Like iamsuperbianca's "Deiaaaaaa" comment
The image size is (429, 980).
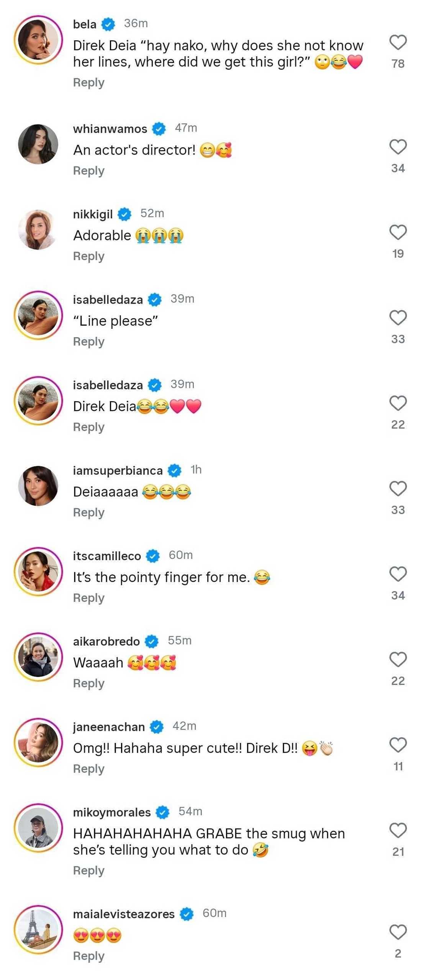pos(398,488)
